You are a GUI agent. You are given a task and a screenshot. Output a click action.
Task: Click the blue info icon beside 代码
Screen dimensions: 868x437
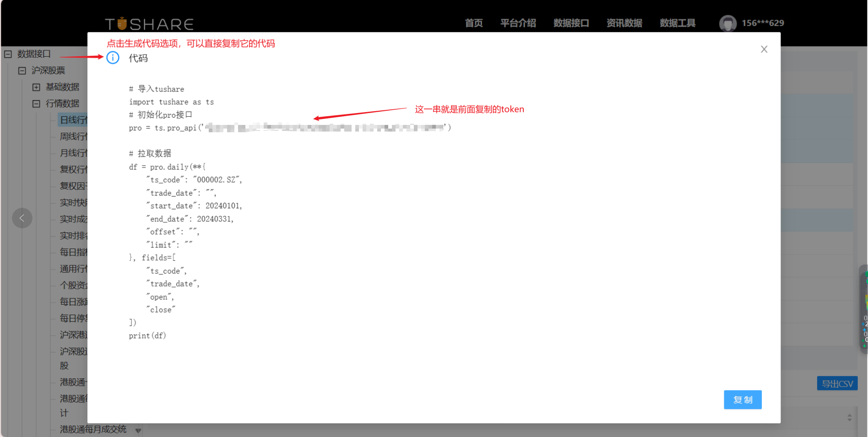[x=113, y=58]
